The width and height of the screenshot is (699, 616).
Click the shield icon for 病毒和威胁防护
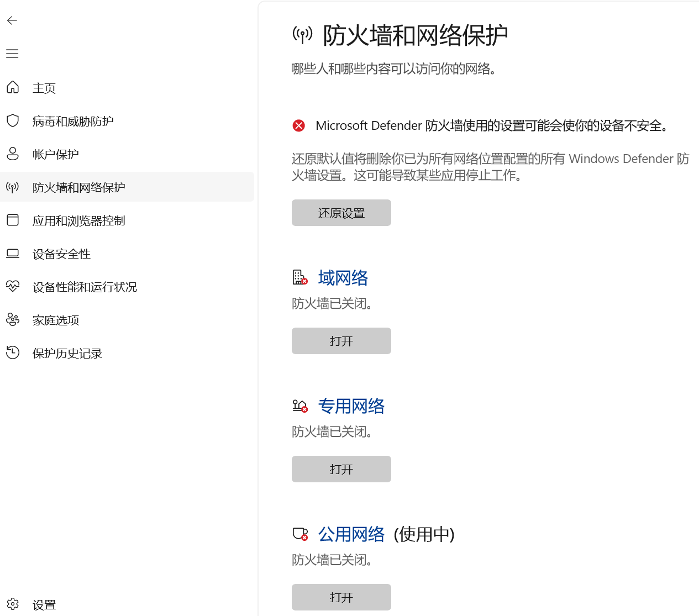pos(13,120)
